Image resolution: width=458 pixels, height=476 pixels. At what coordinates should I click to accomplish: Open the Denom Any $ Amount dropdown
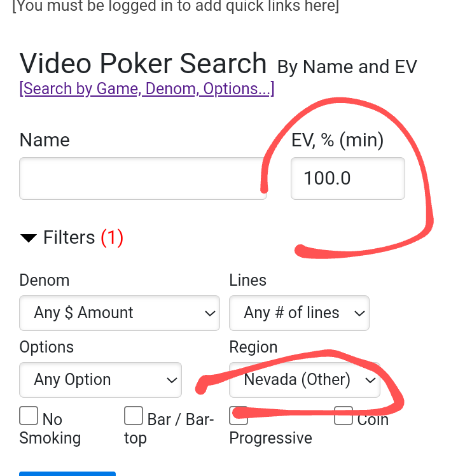[120, 313]
